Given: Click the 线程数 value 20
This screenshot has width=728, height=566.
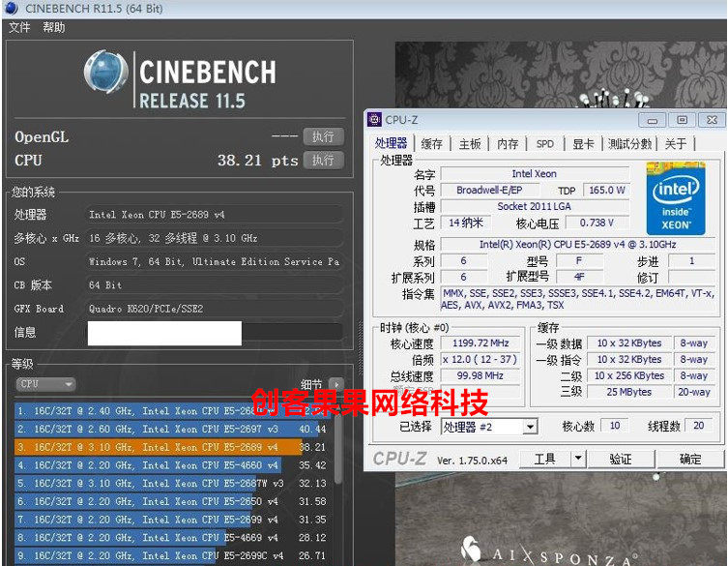Looking at the screenshot, I should click(x=699, y=426).
